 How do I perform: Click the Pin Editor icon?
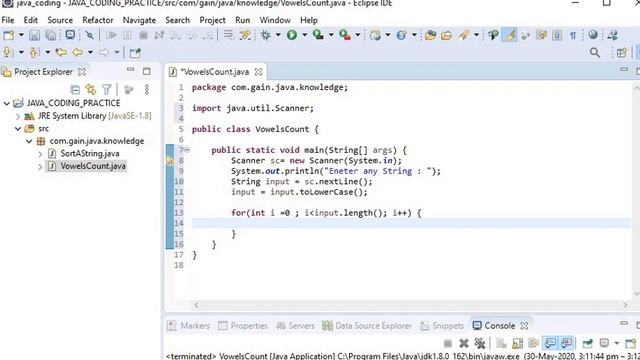(135, 53)
